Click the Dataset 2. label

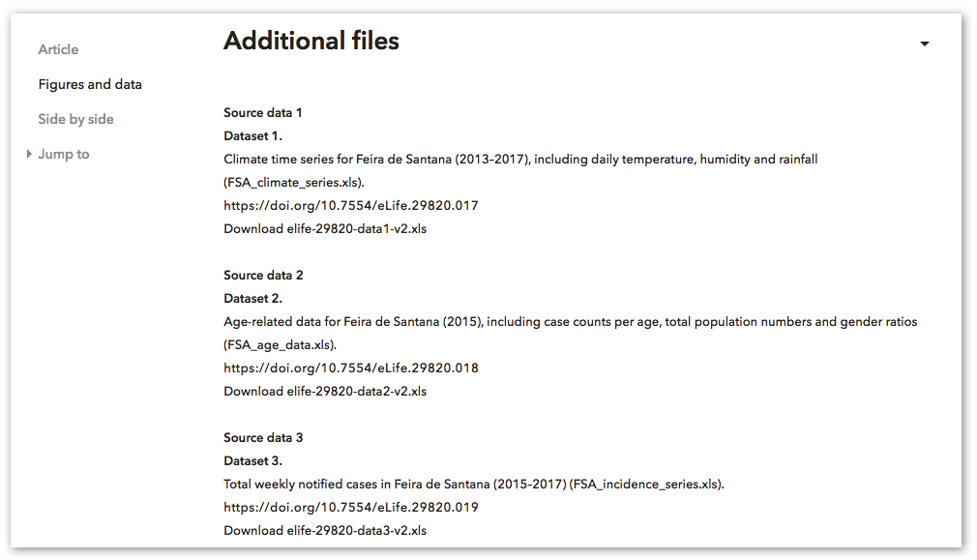[253, 298]
